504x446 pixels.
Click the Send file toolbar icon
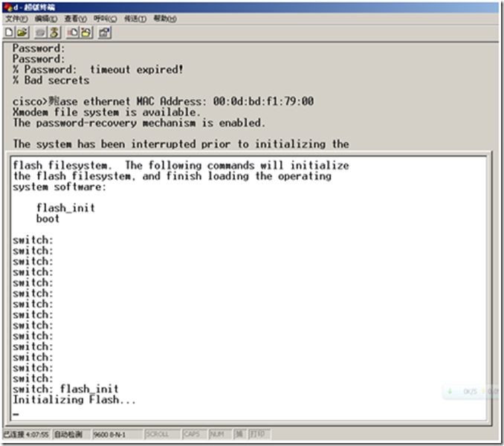(72, 33)
